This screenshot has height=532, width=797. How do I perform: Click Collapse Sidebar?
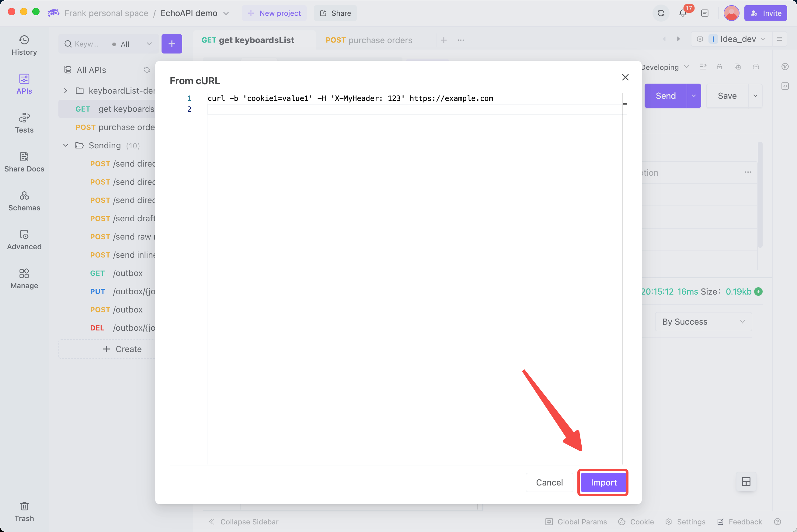pos(244,521)
